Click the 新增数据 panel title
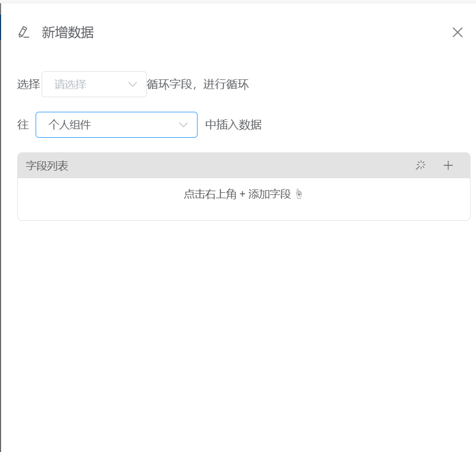Viewport: 476px width, 452px height. point(68,32)
